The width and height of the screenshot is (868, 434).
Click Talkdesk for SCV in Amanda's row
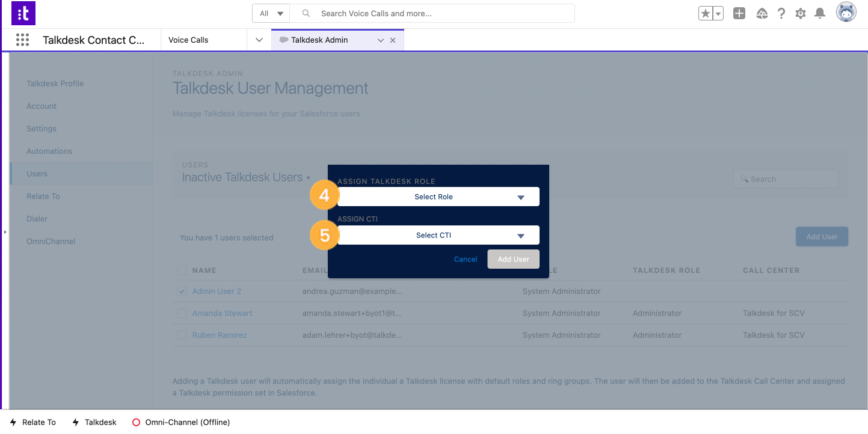(x=774, y=313)
